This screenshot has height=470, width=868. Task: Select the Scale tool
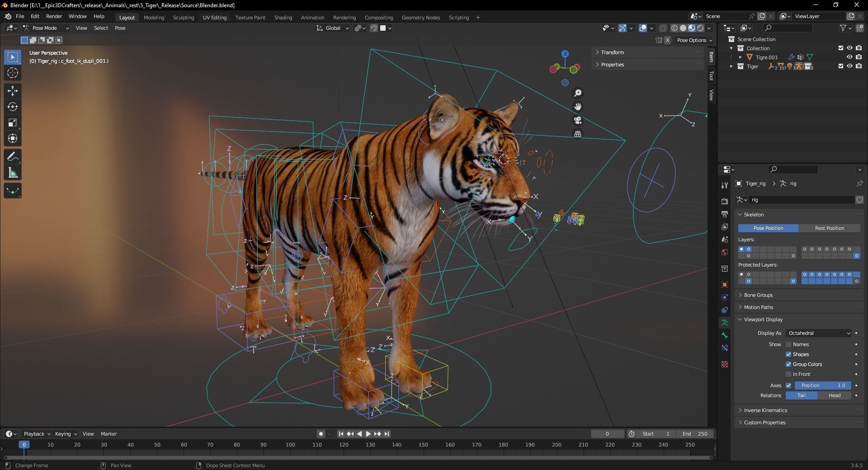[x=13, y=122]
